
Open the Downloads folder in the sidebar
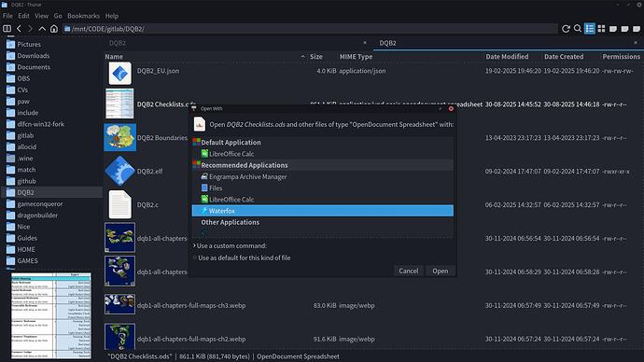click(34, 55)
